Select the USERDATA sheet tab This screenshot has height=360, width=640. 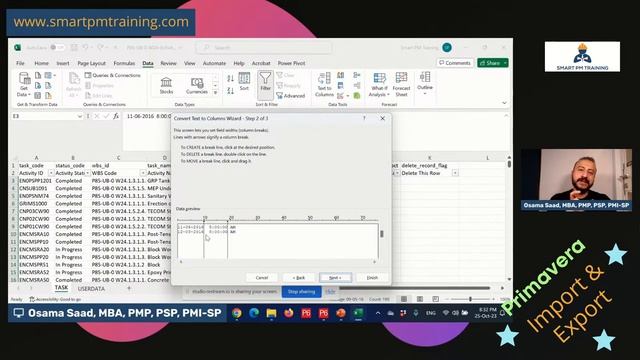[91, 289]
